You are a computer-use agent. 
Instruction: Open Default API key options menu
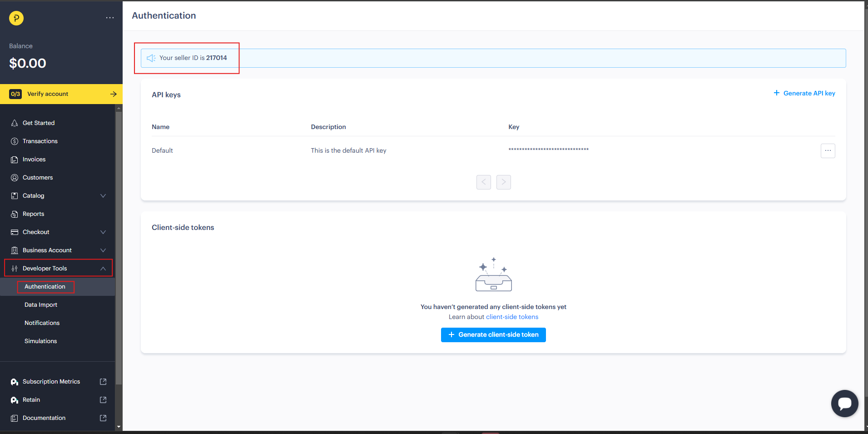click(x=828, y=150)
